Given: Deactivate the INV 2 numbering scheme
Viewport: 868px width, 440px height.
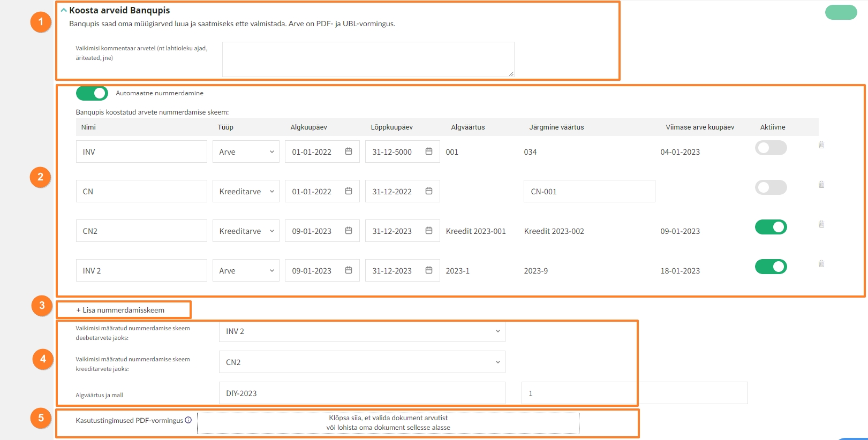Looking at the screenshot, I should 771,267.
